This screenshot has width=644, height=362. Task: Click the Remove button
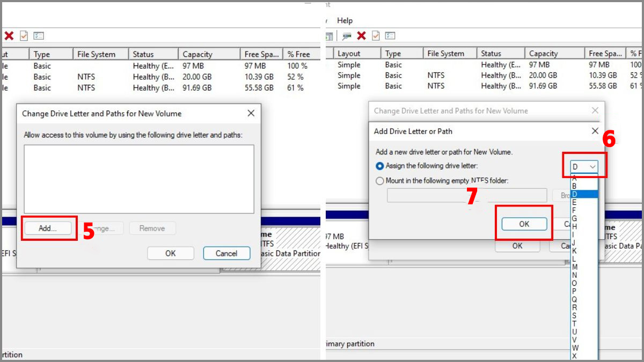click(152, 228)
